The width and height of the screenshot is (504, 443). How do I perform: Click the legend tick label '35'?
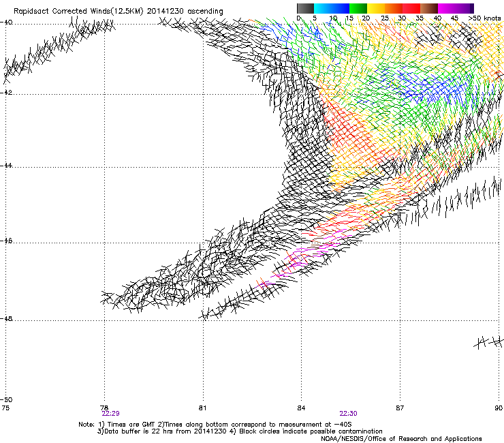420,18
